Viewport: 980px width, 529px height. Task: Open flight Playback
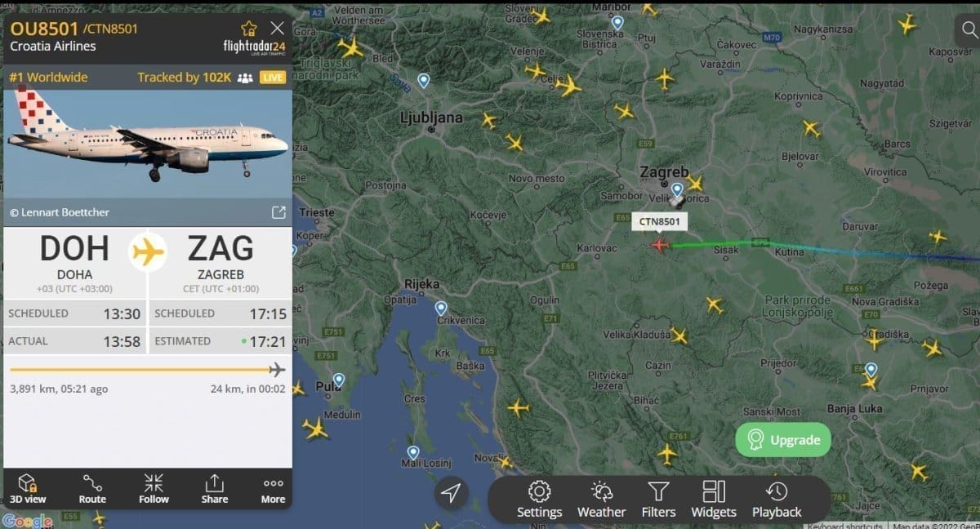coord(777,500)
